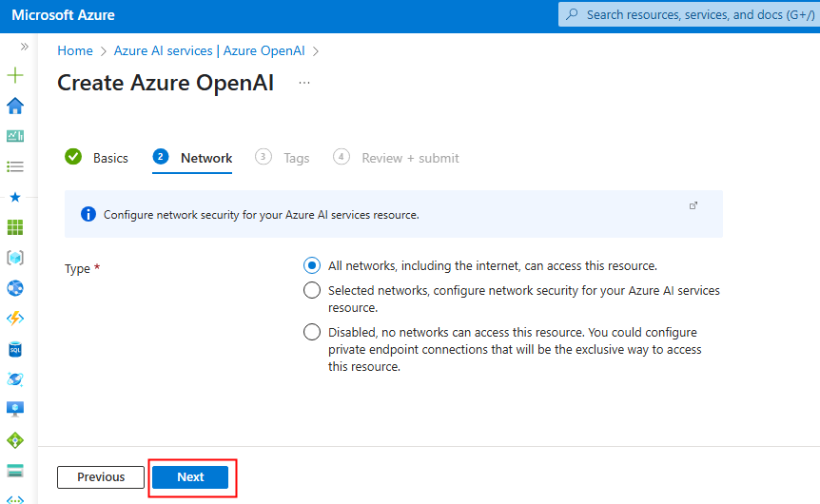Open SQL databases icon in sidebar

[15, 349]
